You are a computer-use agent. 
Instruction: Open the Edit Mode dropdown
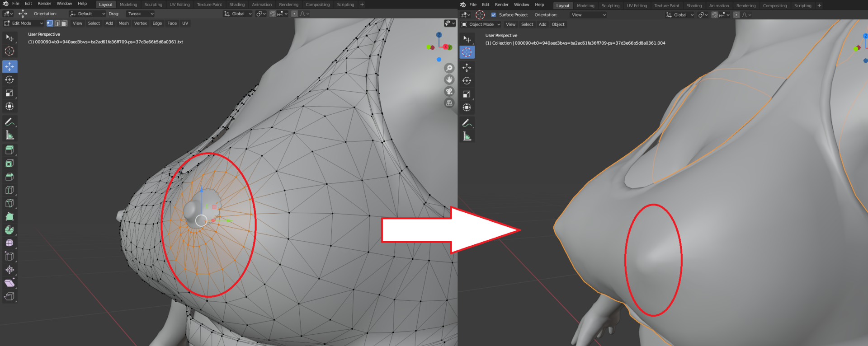(24, 23)
